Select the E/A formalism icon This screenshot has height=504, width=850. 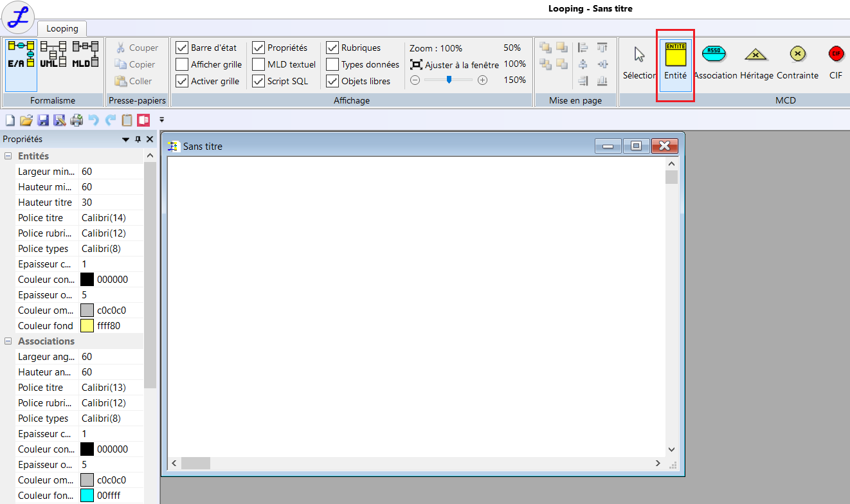click(21, 65)
